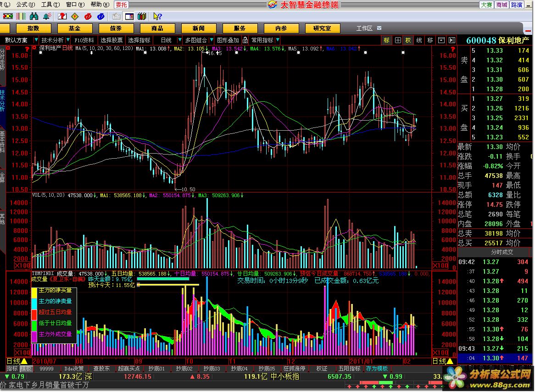The width and height of the screenshot is (535, 392).
Task: Click the lock icon beside 图形叠加
Action: pos(245,40)
